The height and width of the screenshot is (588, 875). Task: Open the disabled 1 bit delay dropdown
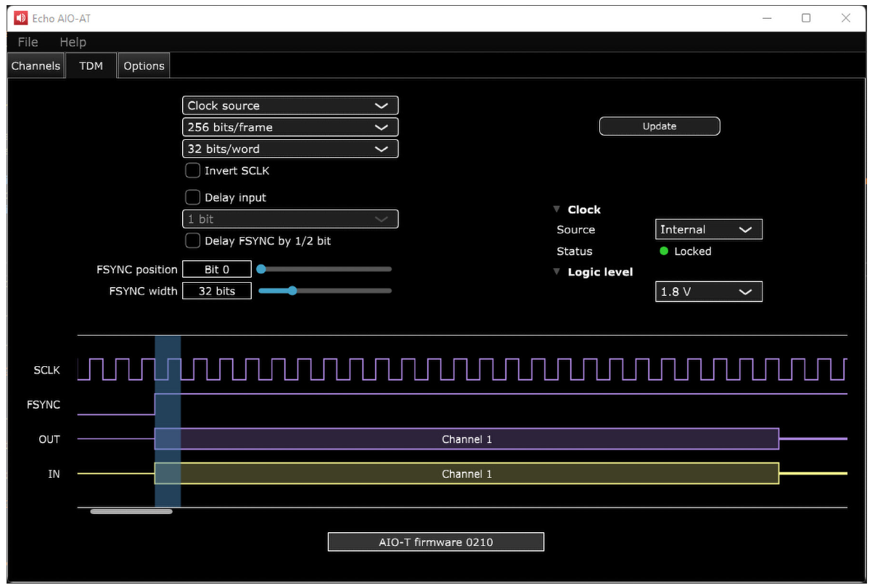click(290, 219)
